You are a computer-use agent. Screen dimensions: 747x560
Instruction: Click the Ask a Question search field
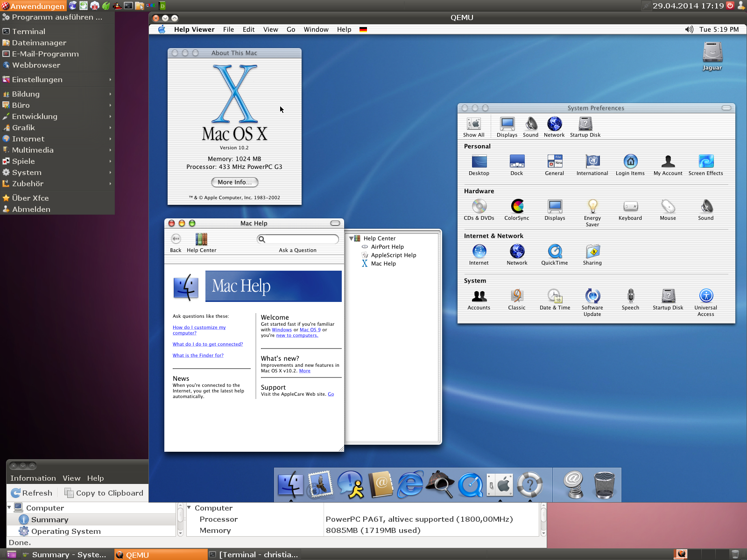301,239
